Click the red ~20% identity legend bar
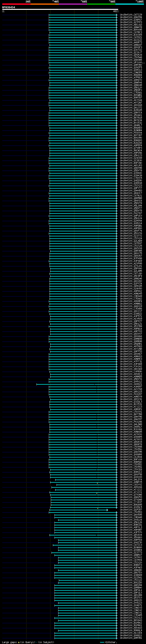 pyautogui.click(x=16, y=4)
